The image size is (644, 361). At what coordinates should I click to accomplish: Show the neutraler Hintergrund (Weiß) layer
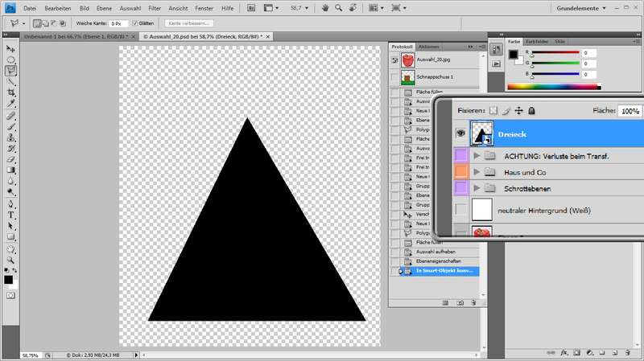tap(461, 211)
